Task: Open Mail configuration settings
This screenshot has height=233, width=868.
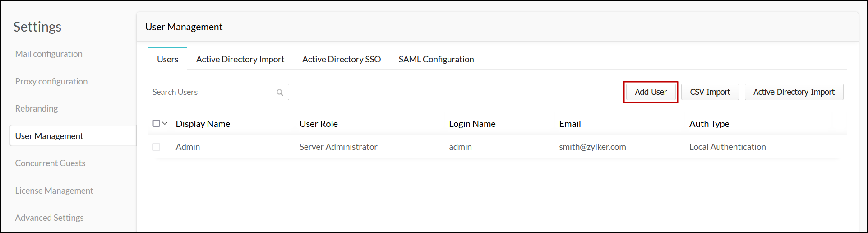Action: [49, 54]
